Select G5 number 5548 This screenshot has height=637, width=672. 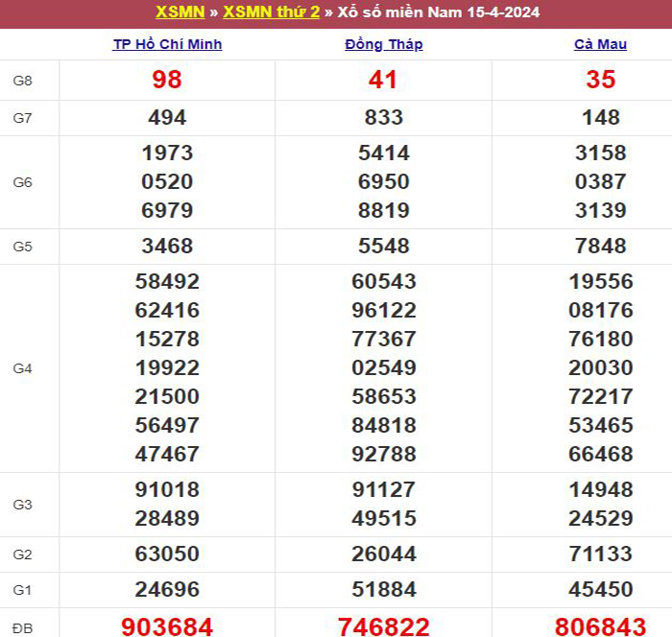coord(384,246)
